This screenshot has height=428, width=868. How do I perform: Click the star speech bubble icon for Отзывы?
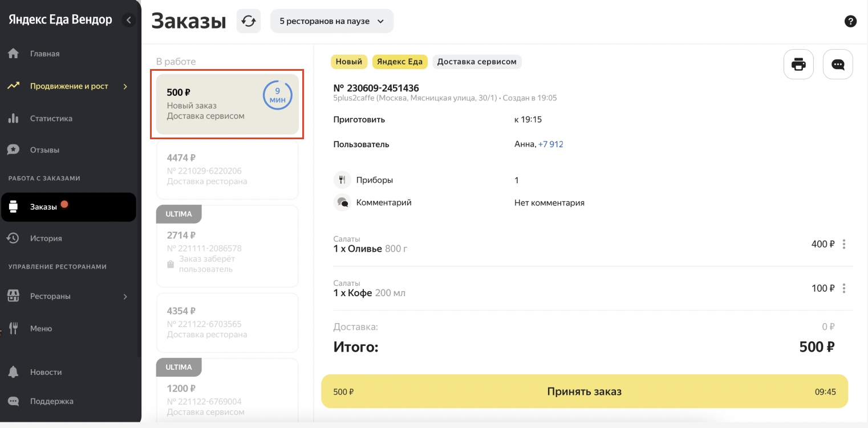click(x=13, y=150)
